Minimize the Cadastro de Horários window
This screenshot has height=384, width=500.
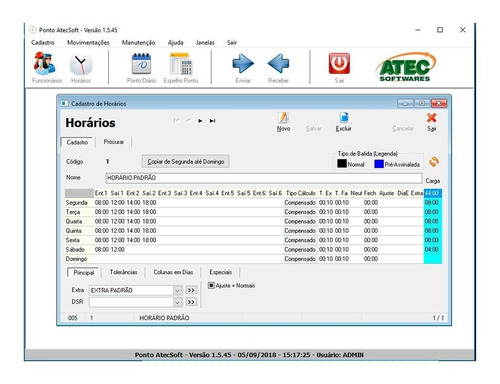coord(405,103)
